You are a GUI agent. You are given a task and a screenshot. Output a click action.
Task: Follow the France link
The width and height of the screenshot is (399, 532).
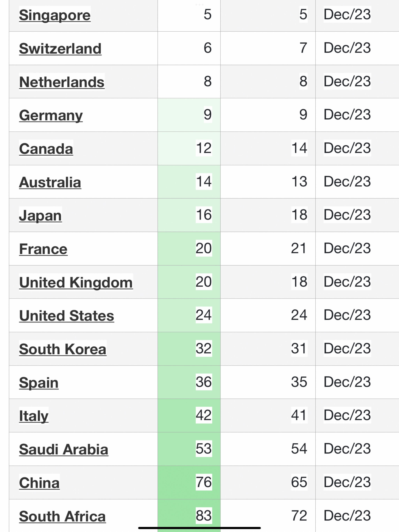[x=43, y=249]
